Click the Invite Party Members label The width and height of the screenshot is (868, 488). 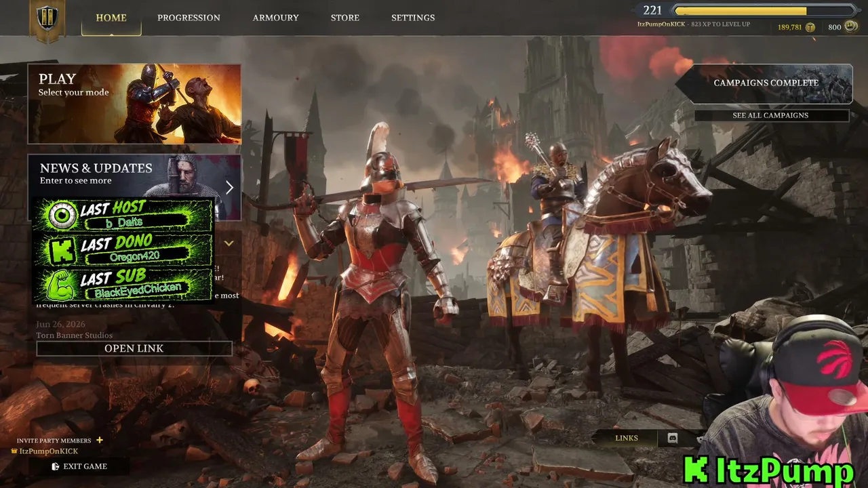point(54,441)
